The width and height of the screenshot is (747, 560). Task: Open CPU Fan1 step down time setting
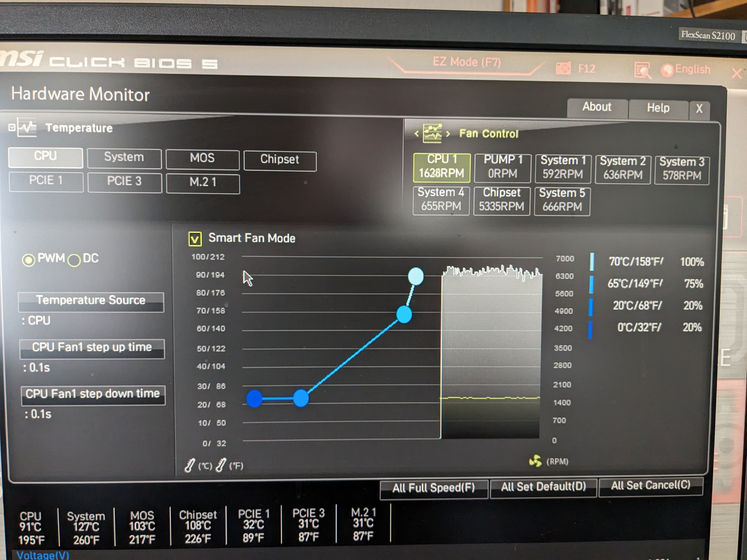93,395
